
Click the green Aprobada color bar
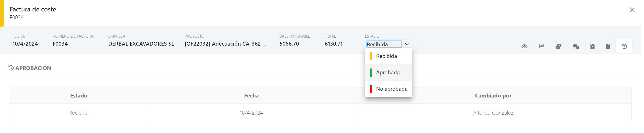(x=371, y=73)
